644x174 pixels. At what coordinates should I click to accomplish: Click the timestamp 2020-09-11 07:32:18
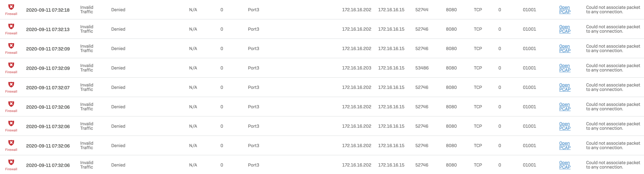[x=48, y=10]
